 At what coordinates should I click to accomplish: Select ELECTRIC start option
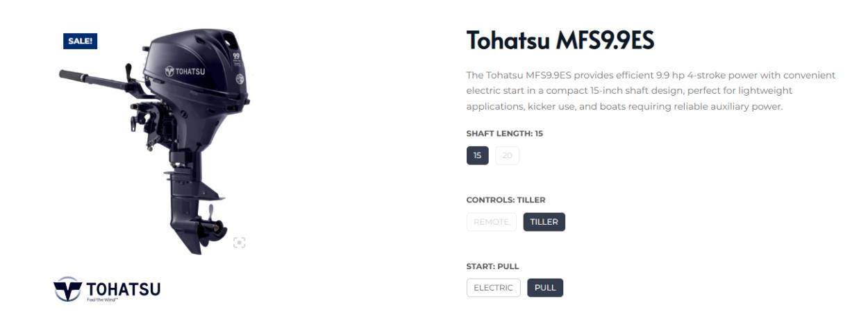493,288
